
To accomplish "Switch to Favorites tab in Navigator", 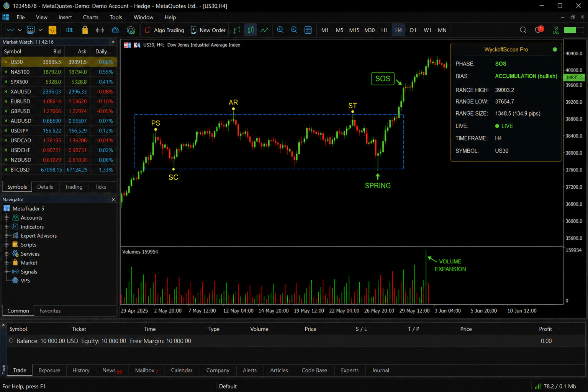I will [50, 311].
